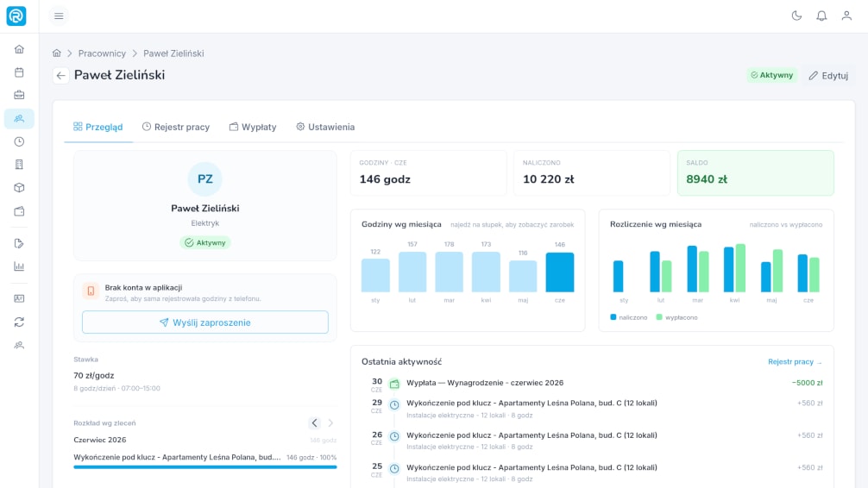The height and width of the screenshot is (488, 868).
Task: Go to next month in Rozkład wg zleceń
Action: (x=330, y=423)
